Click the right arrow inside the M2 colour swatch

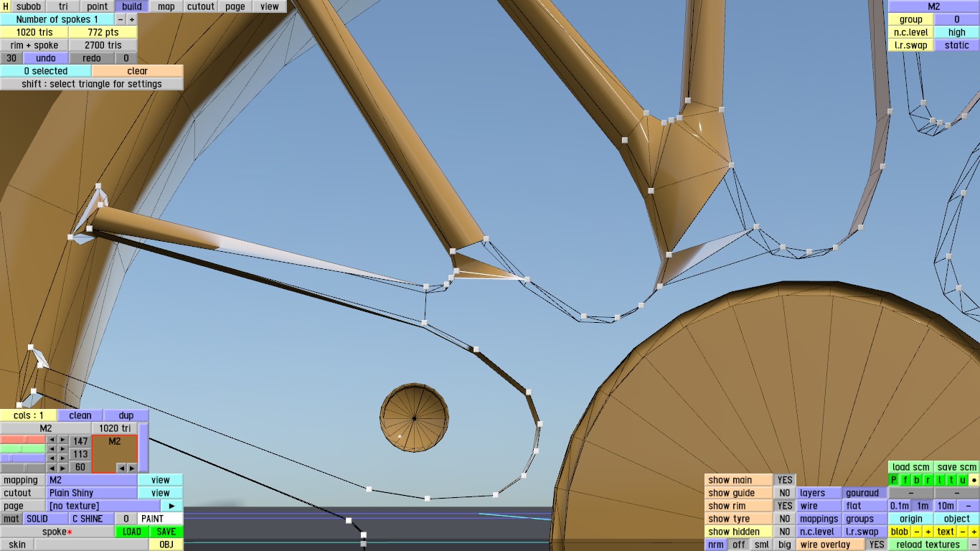click(x=131, y=468)
